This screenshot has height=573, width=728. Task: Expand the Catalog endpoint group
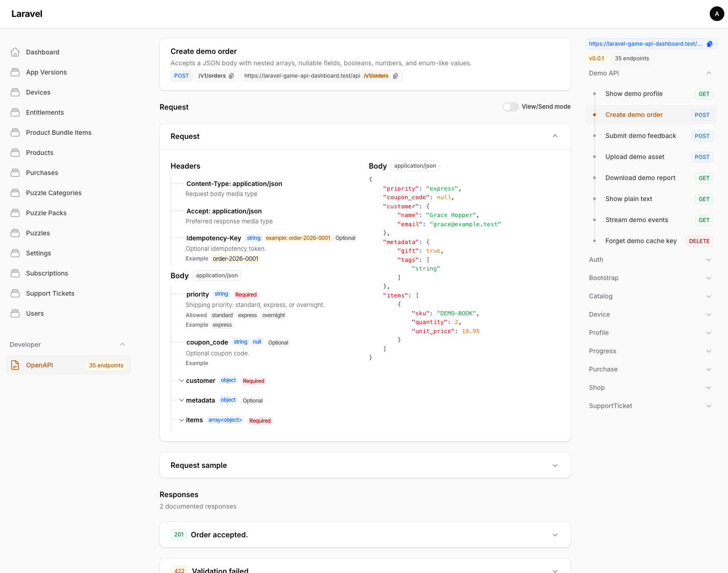[709, 296]
